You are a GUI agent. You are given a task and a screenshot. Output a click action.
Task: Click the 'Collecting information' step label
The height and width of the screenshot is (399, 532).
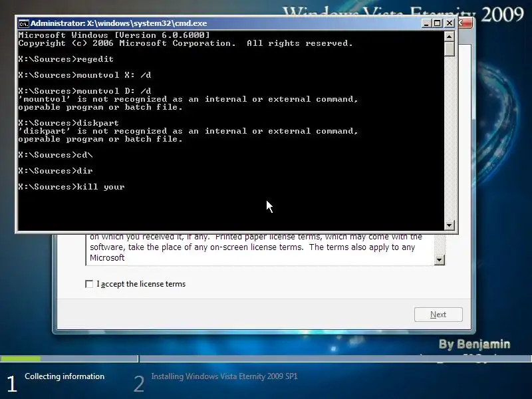[65, 376]
